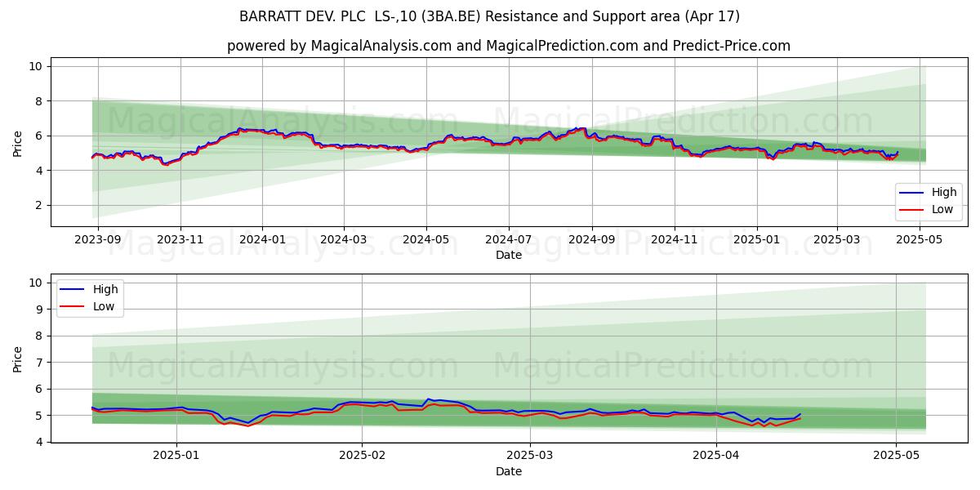Click the '4' price tick on bottom chart
This screenshot has height=490, width=980.
(40, 442)
